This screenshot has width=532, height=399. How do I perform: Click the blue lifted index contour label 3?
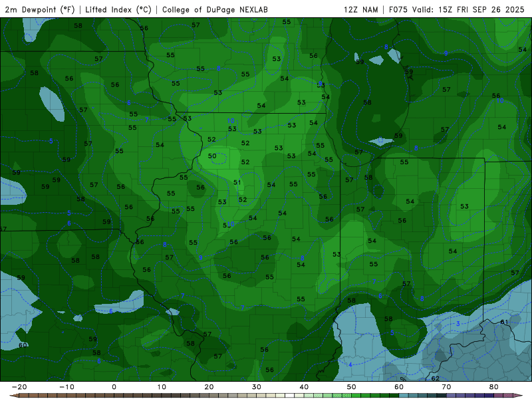click(458, 323)
